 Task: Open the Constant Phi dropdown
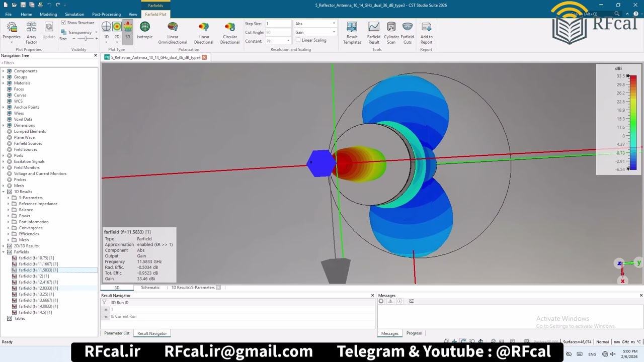tap(278, 41)
